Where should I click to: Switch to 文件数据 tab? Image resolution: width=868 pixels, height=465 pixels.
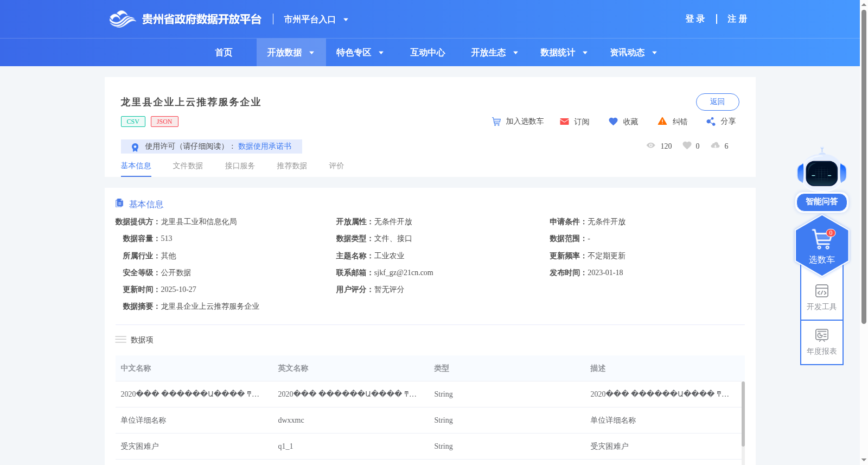pos(188,165)
